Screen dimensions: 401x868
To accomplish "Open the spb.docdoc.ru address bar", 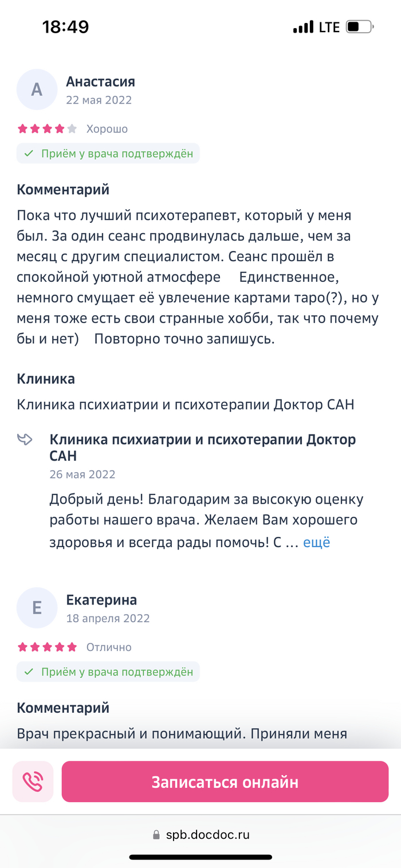I will [x=207, y=835].
